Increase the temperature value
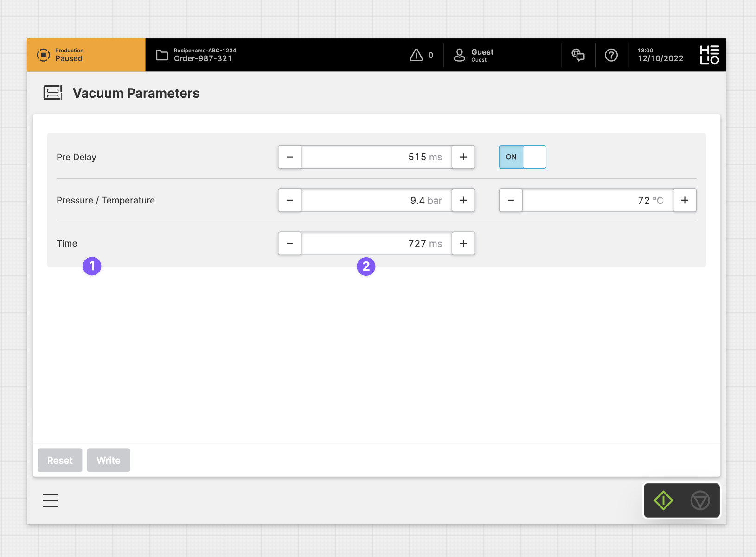 pyautogui.click(x=685, y=200)
